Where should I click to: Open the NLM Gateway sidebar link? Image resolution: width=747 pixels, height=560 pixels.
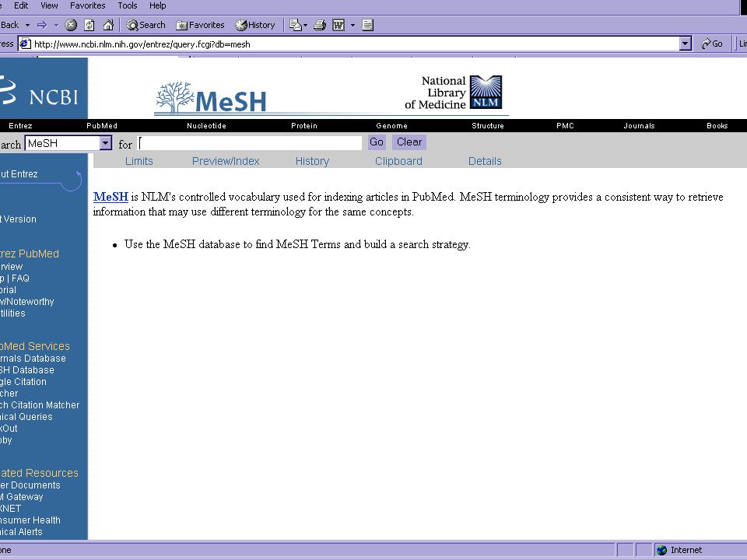[22, 497]
